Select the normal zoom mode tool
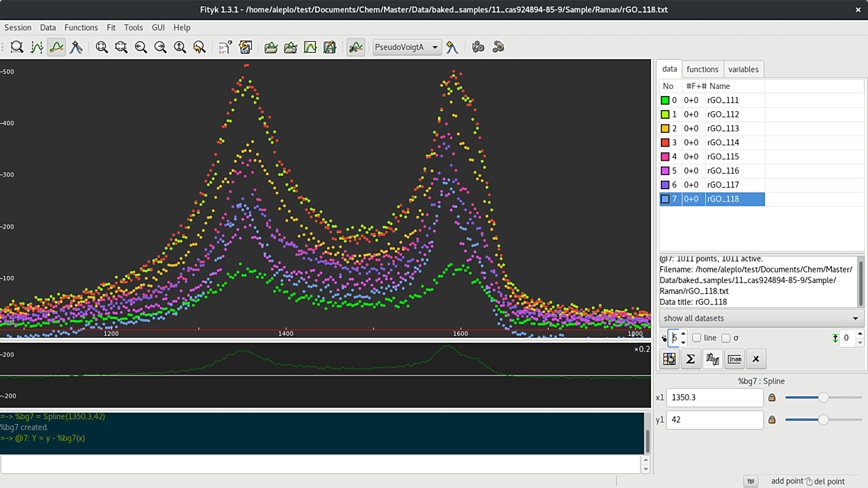The image size is (868, 488). pyautogui.click(x=17, y=47)
